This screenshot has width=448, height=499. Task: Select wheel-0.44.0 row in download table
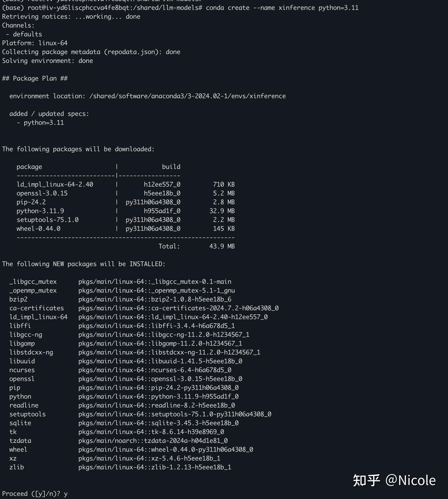[x=38, y=228]
